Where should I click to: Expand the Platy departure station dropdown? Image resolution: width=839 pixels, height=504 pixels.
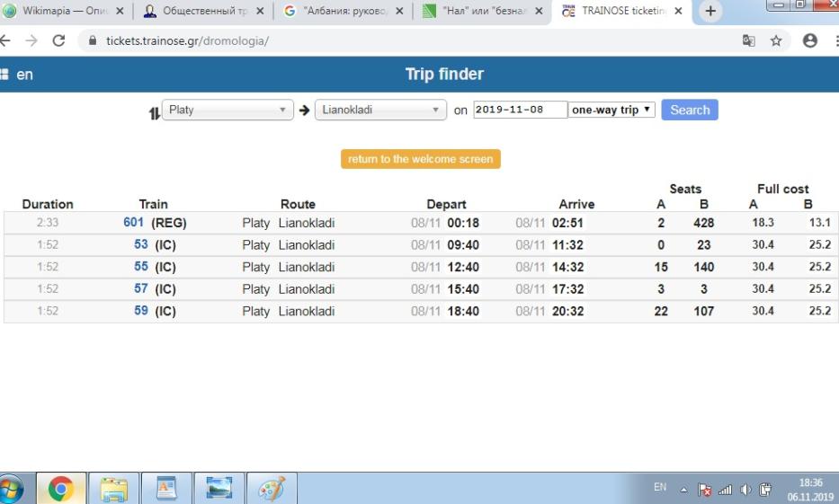pos(228,111)
